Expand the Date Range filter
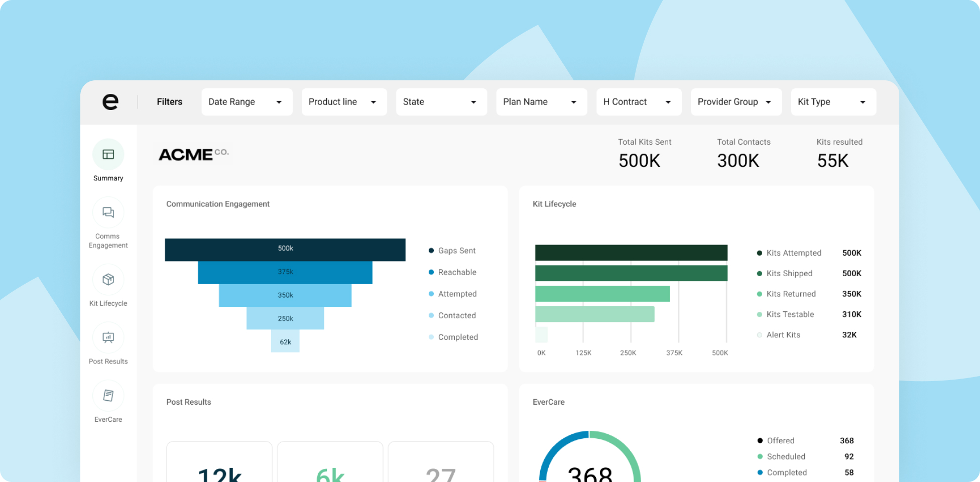 (x=247, y=102)
